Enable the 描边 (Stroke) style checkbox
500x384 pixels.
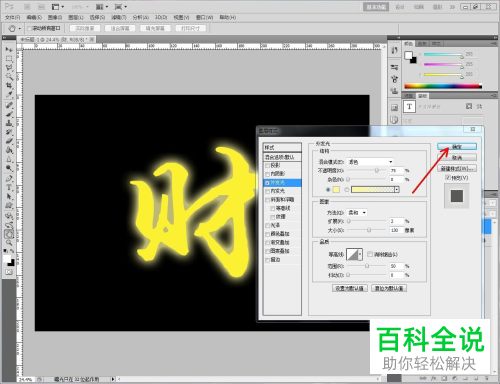click(x=267, y=260)
